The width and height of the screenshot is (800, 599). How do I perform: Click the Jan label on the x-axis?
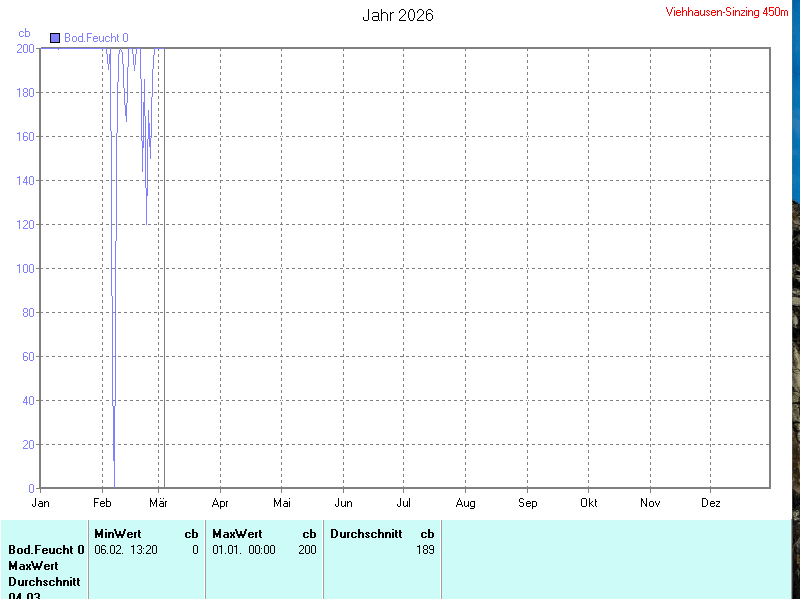pos(41,503)
